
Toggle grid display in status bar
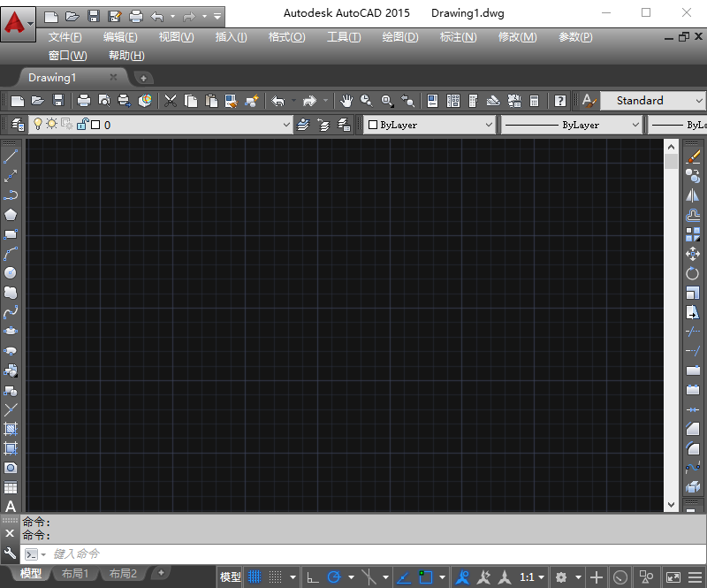coord(255,577)
